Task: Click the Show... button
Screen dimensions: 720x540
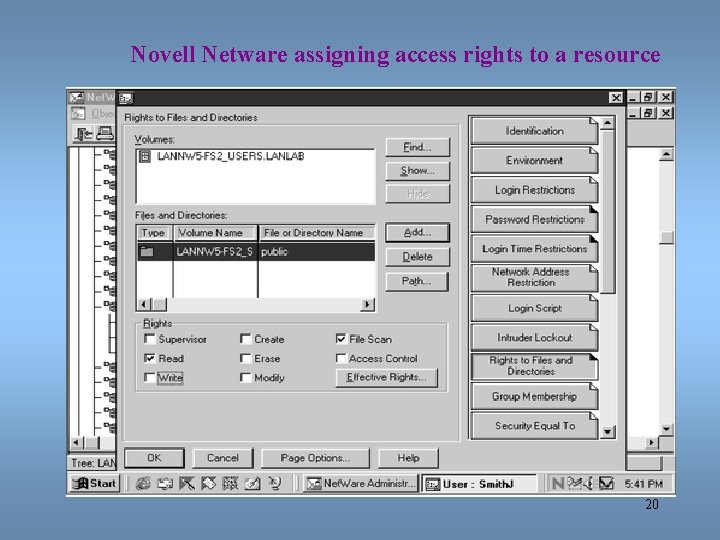Action: (x=417, y=171)
